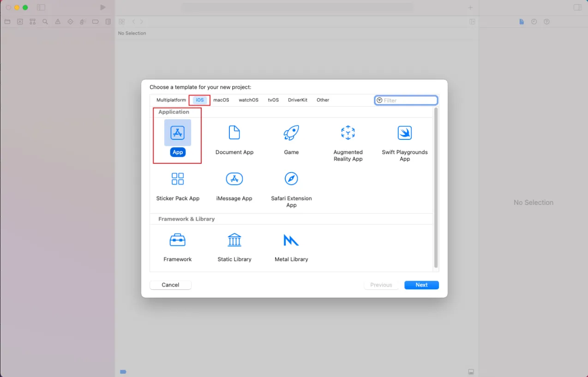Click the No Selection text in inspector

(x=534, y=203)
